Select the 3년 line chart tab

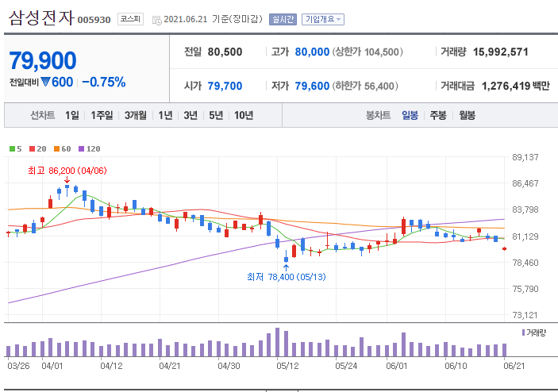pyautogui.click(x=190, y=115)
